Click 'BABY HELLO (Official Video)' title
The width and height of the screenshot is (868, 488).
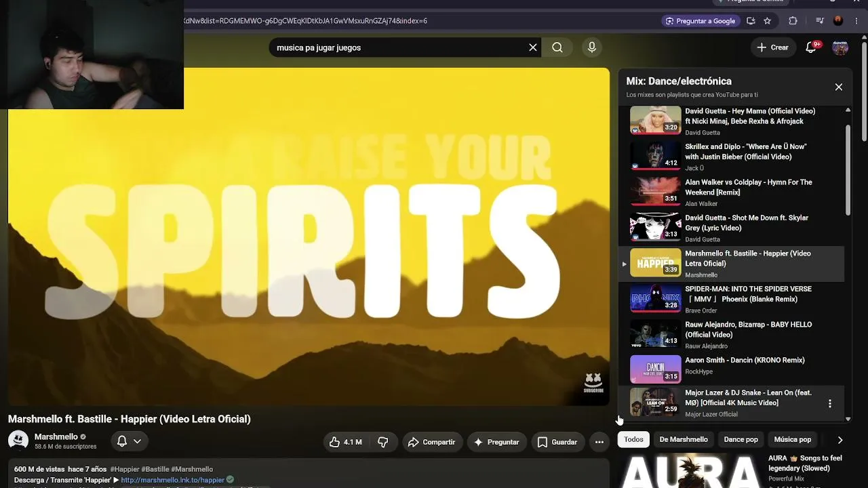click(x=748, y=329)
